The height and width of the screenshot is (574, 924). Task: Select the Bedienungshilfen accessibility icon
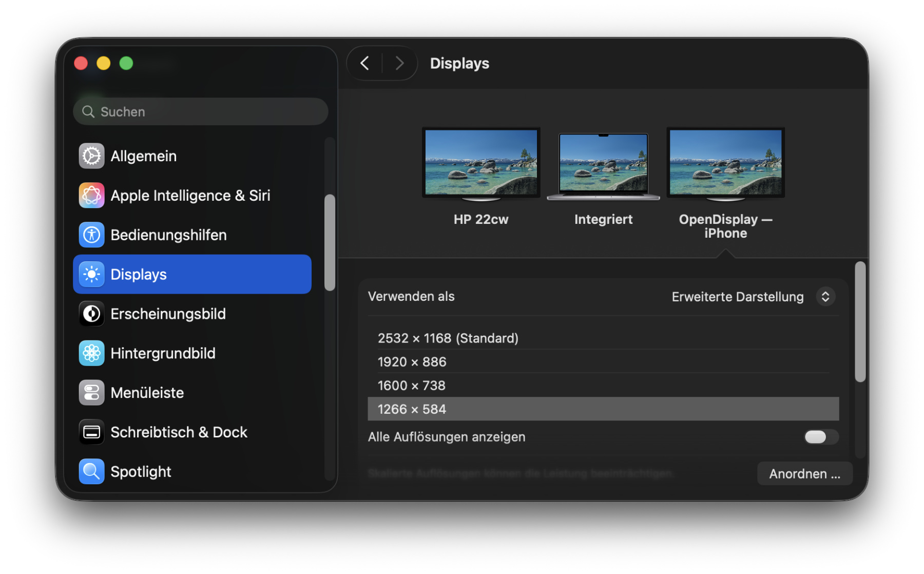(91, 235)
